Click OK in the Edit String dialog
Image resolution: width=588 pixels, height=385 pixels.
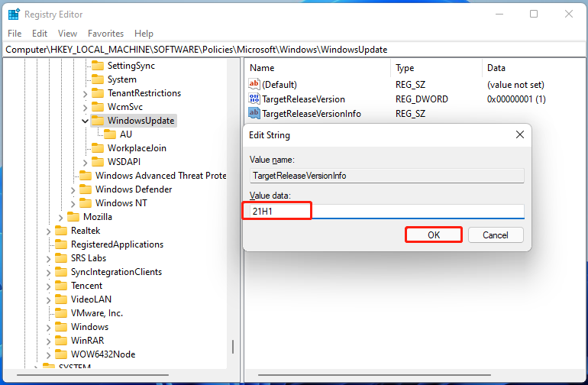coord(434,235)
